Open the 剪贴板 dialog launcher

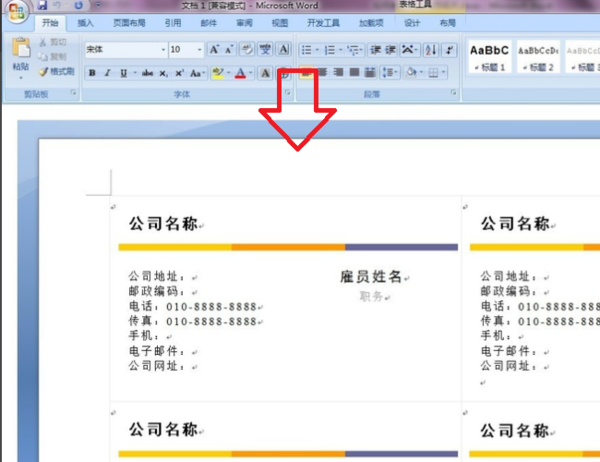[x=73, y=93]
